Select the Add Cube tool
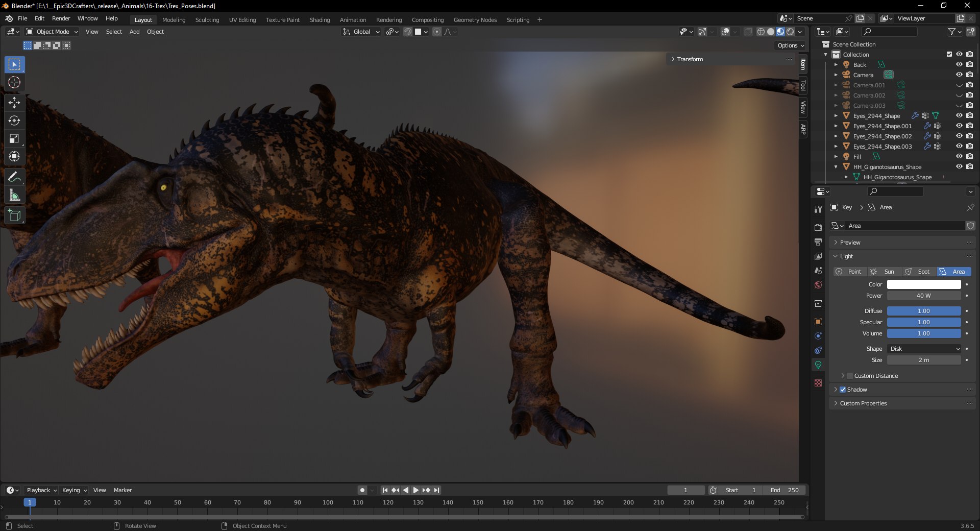 [x=14, y=215]
